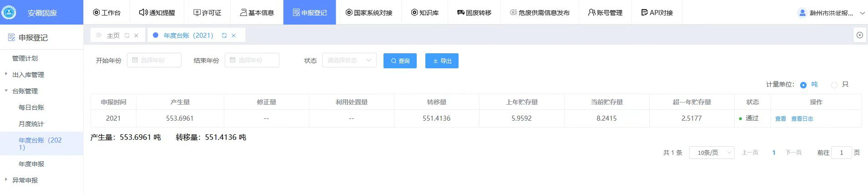This screenshot has width=868, height=194.
Task: Click the close-all-tabs circle icon at right
Action: 859,35
